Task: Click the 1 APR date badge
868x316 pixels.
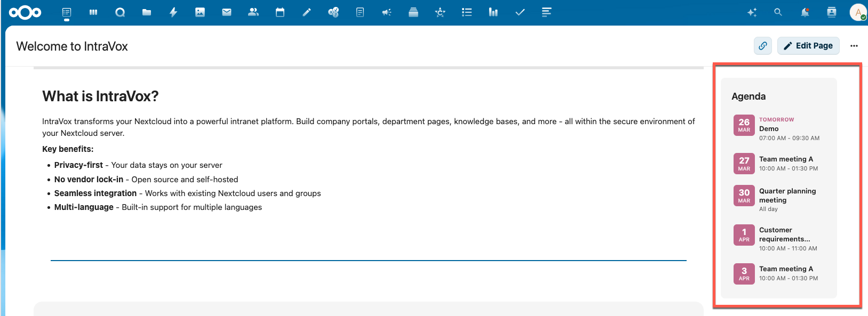Action: (x=744, y=235)
